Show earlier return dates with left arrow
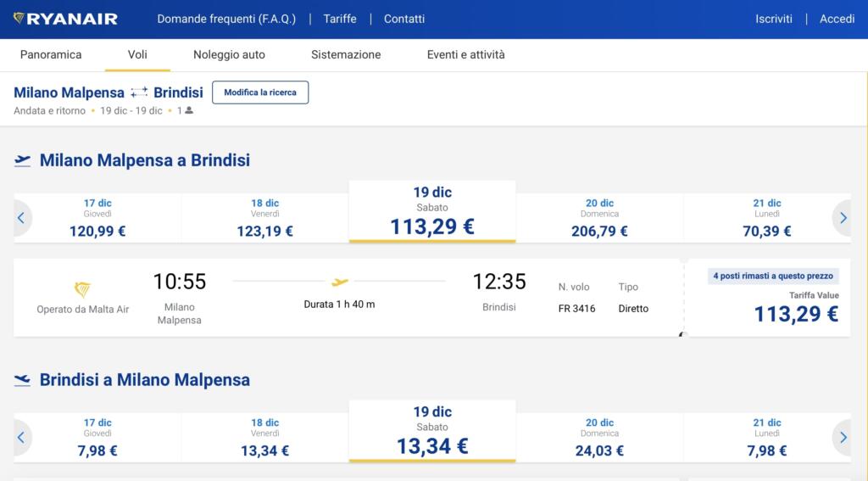Image resolution: width=868 pixels, height=481 pixels. (21, 438)
